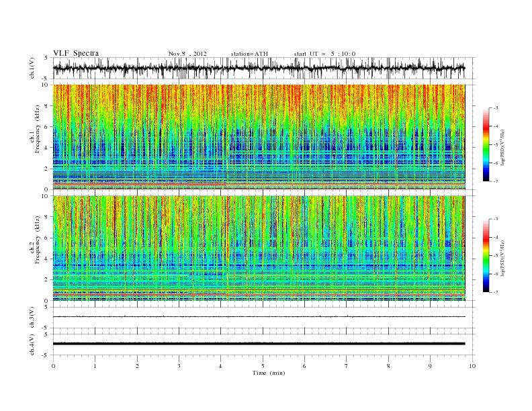Click the time axis tick label "8"
The image size is (532, 411).
click(x=388, y=366)
